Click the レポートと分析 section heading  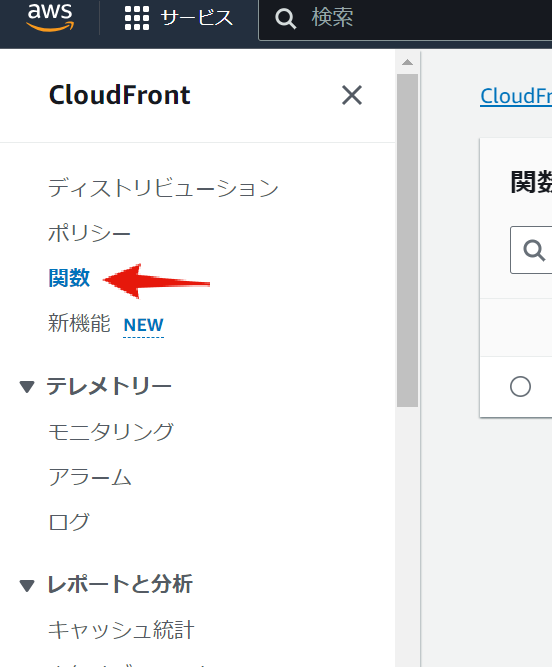[120, 584]
